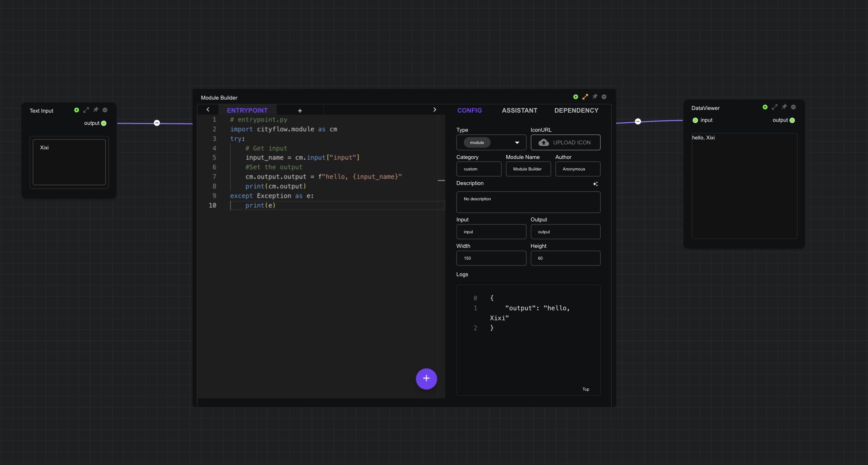Click purple plus floating button
Screen dimensions: 868x465
click(426, 379)
